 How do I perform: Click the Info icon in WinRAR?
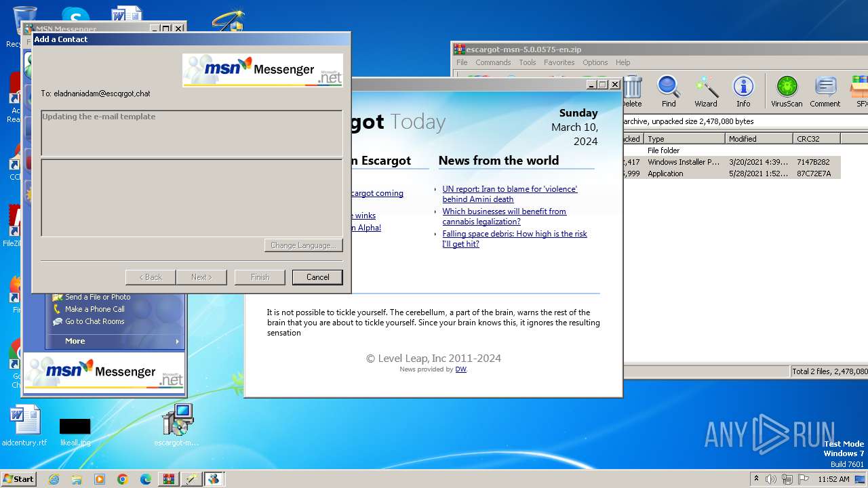pos(743,91)
